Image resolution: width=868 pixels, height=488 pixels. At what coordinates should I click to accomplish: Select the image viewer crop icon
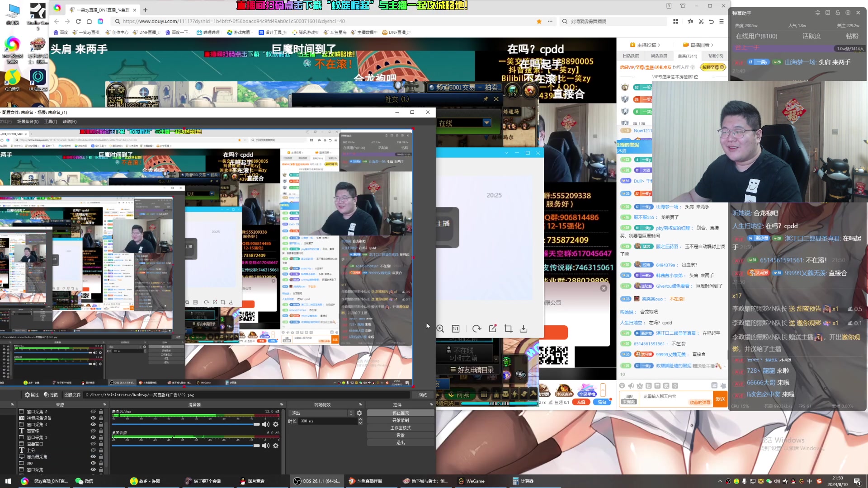pyautogui.click(x=508, y=329)
